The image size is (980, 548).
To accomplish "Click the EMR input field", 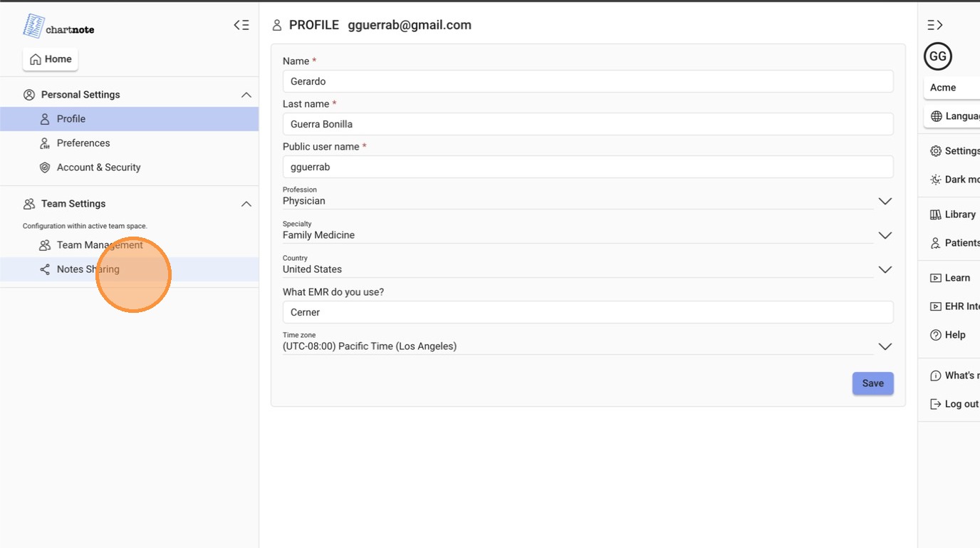I will [x=588, y=312].
